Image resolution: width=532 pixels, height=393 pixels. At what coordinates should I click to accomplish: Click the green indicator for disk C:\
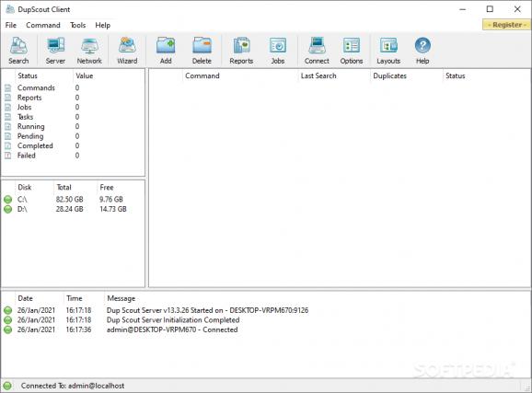pyautogui.click(x=7, y=200)
